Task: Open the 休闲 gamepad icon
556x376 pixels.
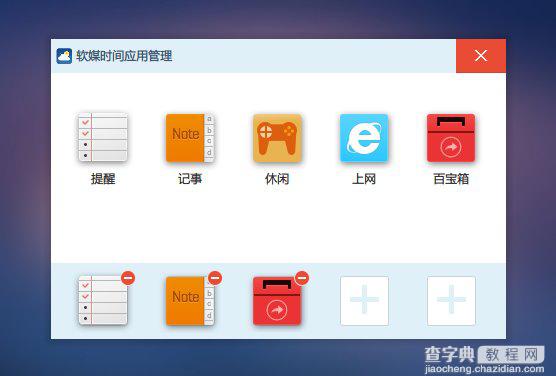Action: click(x=277, y=138)
